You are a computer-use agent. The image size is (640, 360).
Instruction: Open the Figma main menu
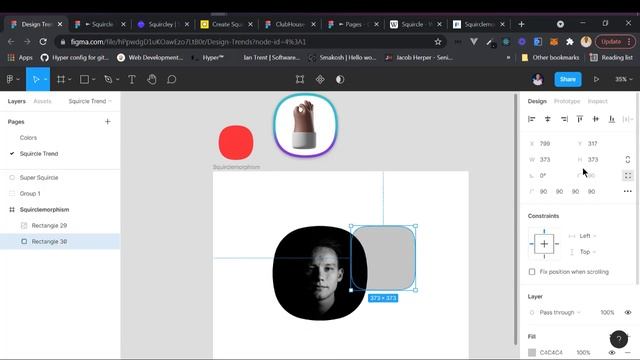click(10, 79)
